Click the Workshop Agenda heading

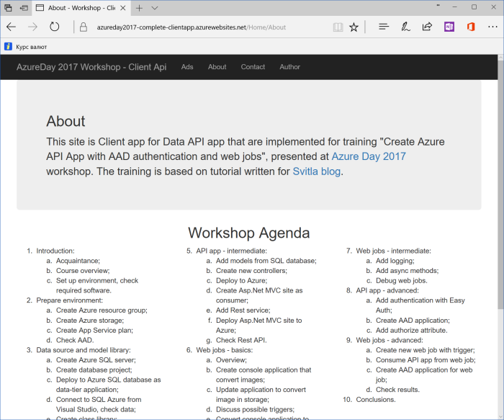point(249,233)
